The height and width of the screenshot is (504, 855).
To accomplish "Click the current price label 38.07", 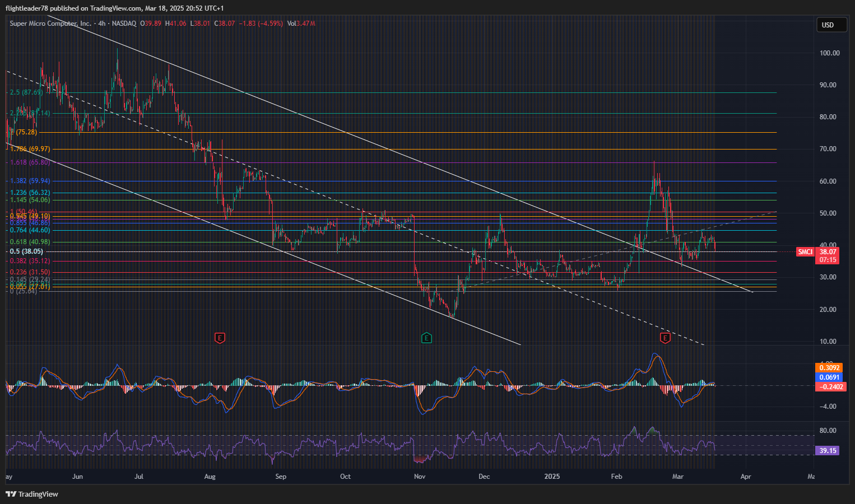I will click(x=828, y=252).
